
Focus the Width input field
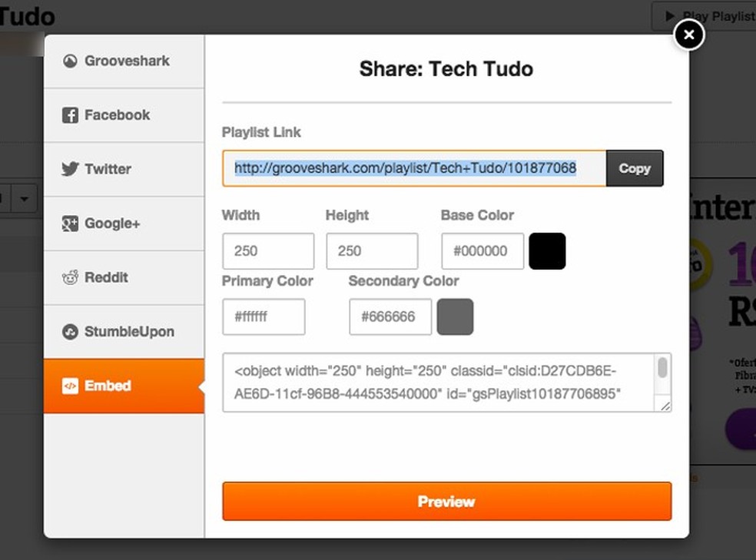(267, 251)
